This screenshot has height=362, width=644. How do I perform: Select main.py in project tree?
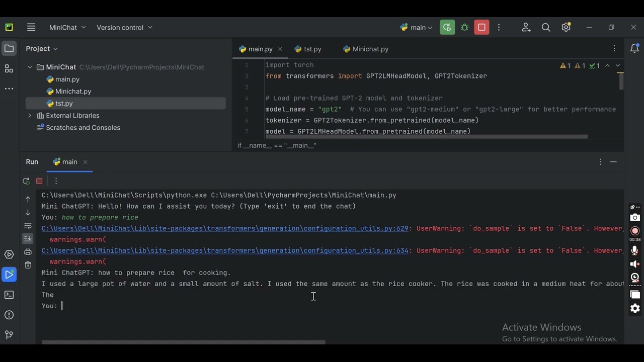pos(63,79)
